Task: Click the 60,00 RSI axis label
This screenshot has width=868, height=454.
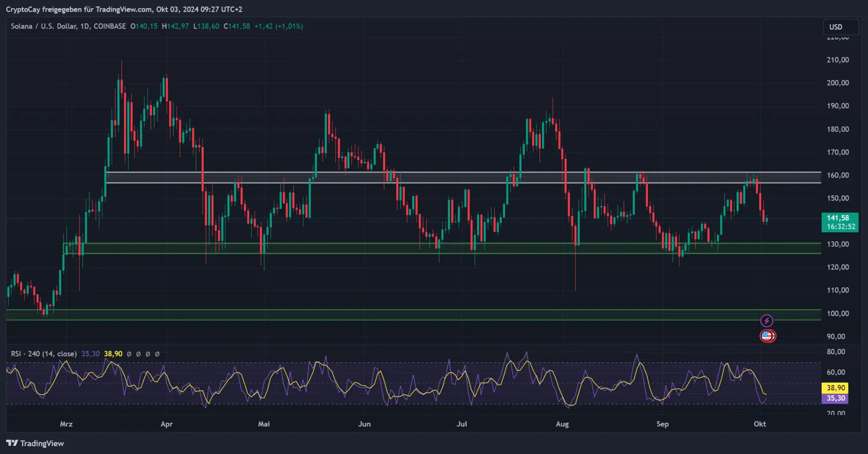Action: coord(836,372)
